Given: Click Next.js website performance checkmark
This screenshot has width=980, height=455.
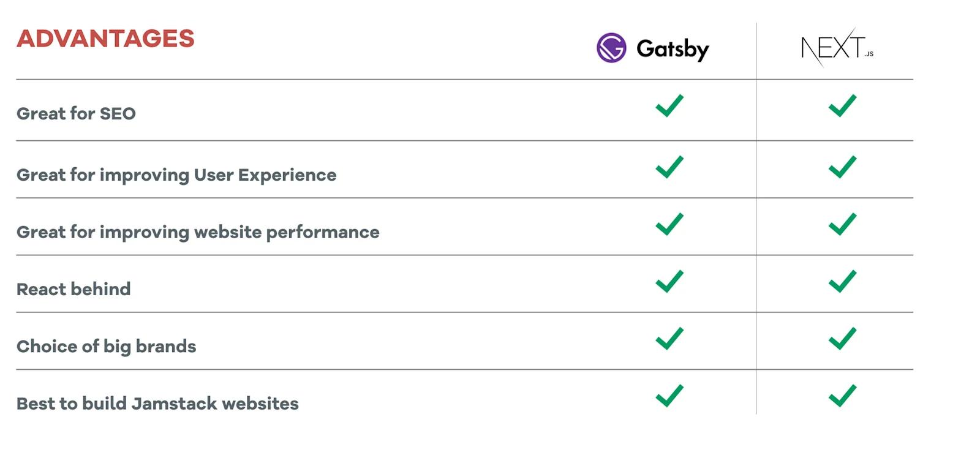Looking at the screenshot, I should 842,224.
